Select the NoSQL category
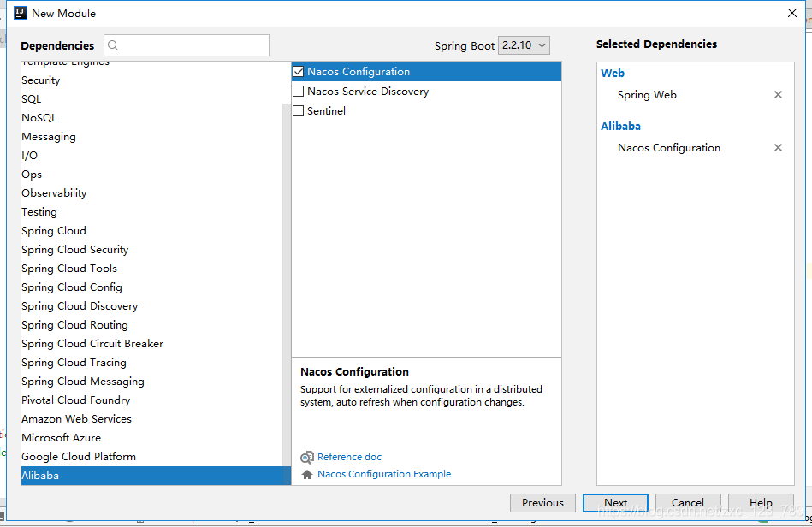The height and width of the screenshot is (527, 812). [x=156, y=118]
